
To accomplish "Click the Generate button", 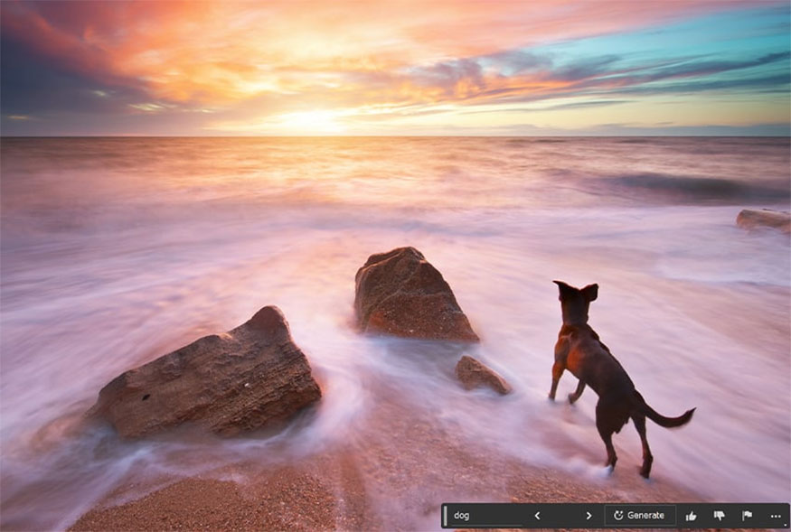I will 640,516.
